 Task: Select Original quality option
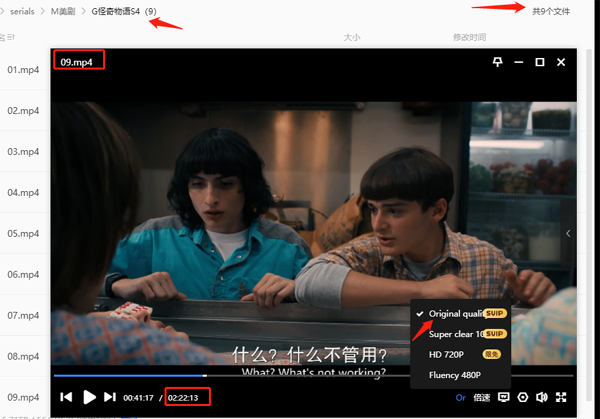click(x=458, y=313)
